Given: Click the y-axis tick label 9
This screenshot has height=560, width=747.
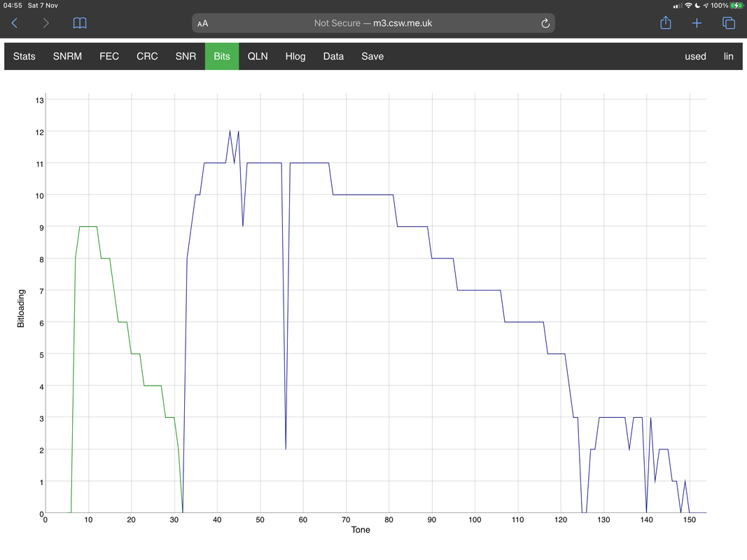Looking at the screenshot, I should click(41, 227).
